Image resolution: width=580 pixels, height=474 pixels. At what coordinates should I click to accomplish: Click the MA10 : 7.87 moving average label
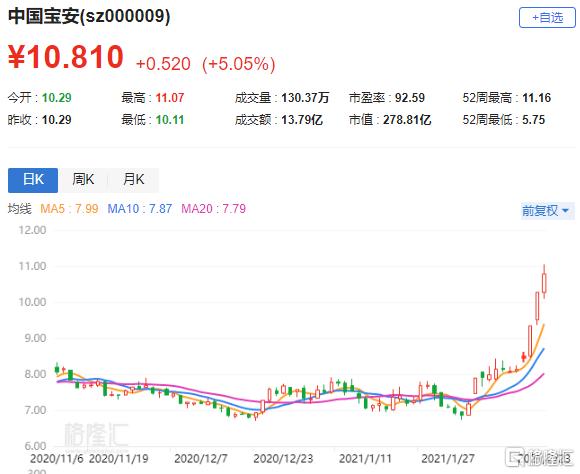(140, 209)
